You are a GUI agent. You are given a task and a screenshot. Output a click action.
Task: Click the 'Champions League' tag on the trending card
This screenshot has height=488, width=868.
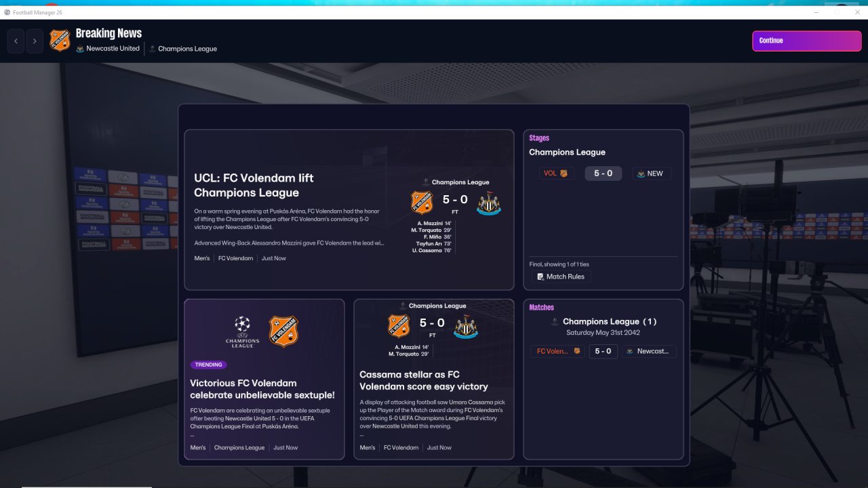[x=239, y=447]
